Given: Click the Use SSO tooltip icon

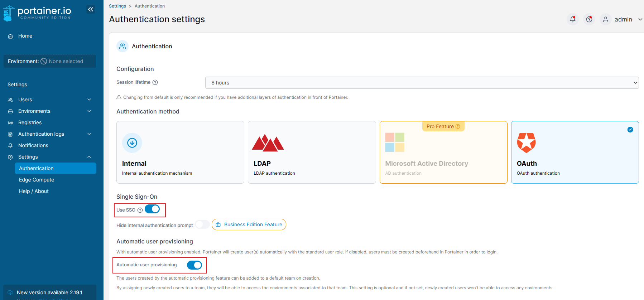Looking at the screenshot, I should 140,210.
